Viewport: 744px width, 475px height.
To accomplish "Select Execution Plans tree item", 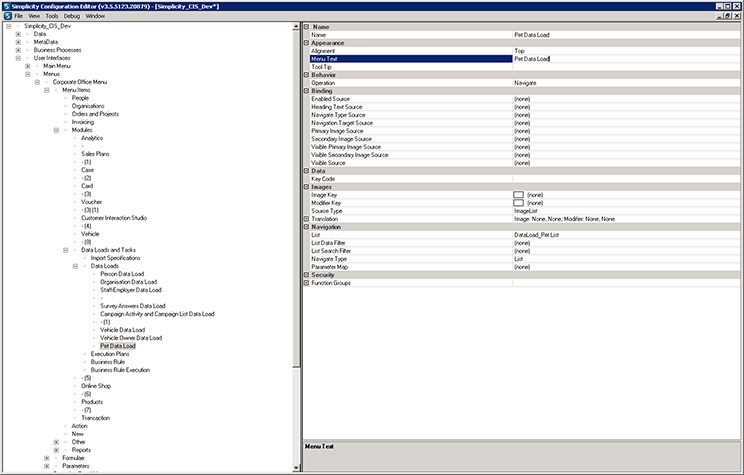I will pyautogui.click(x=110, y=354).
